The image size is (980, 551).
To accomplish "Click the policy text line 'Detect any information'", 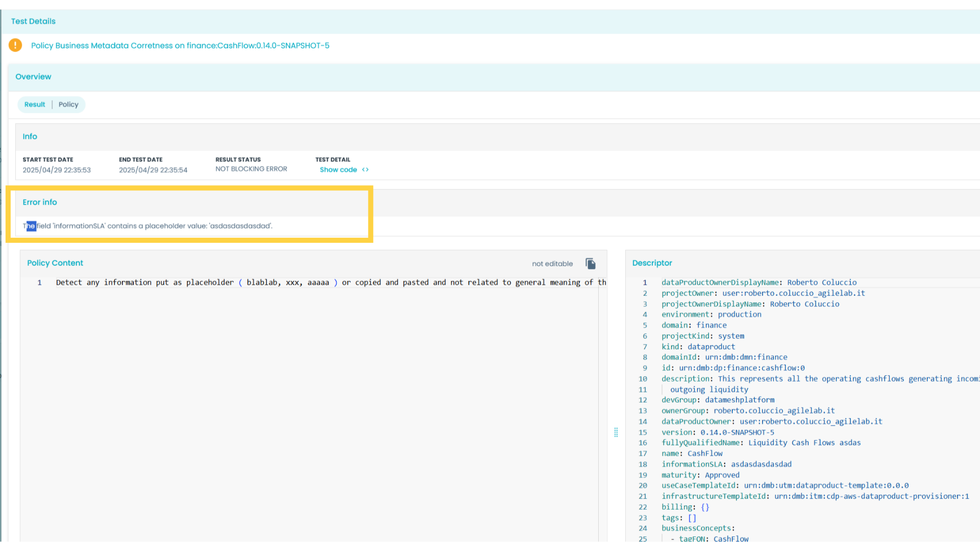I will (331, 283).
